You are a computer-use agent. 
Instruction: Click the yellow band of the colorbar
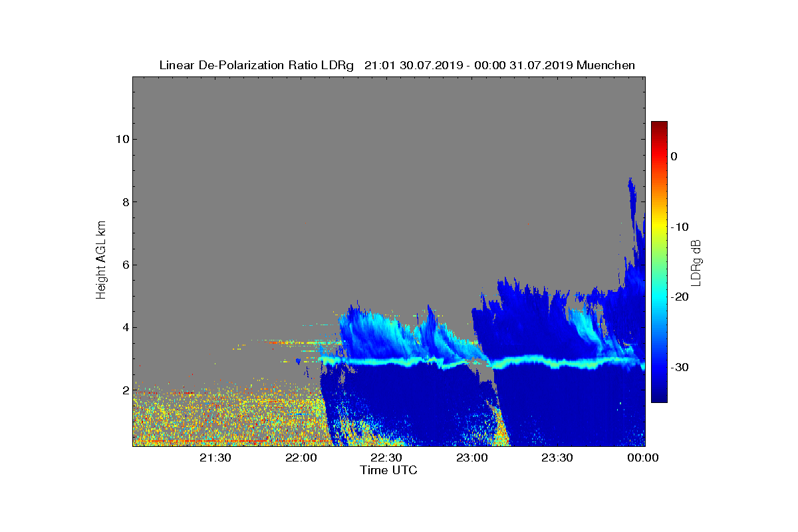tap(659, 227)
